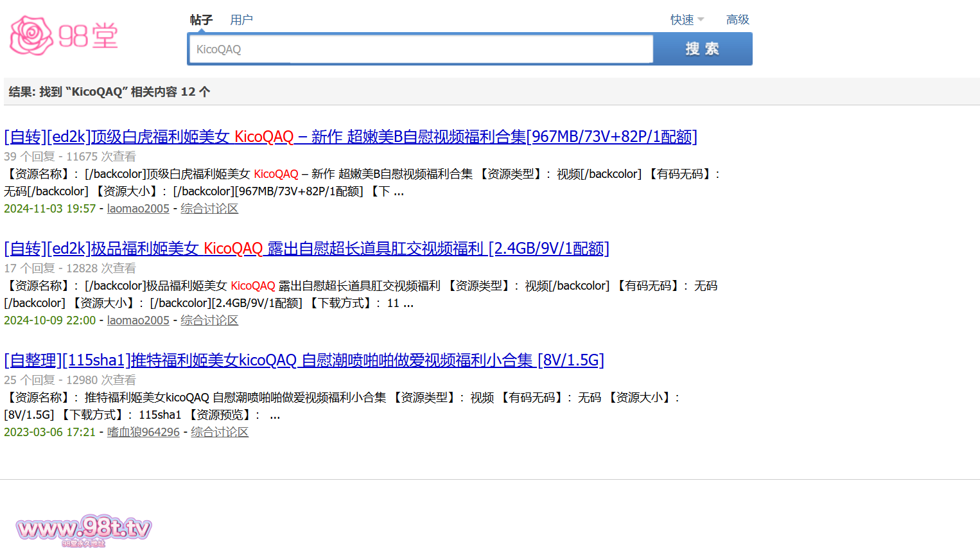The height and width of the screenshot is (553, 980).
Task: Open the 115sha1 8V/1.5G result title
Action: click(304, 360)
